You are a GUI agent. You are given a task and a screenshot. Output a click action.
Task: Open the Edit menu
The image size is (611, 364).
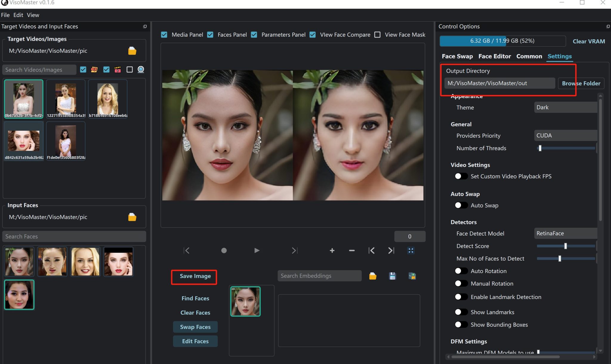click(18, 15)
